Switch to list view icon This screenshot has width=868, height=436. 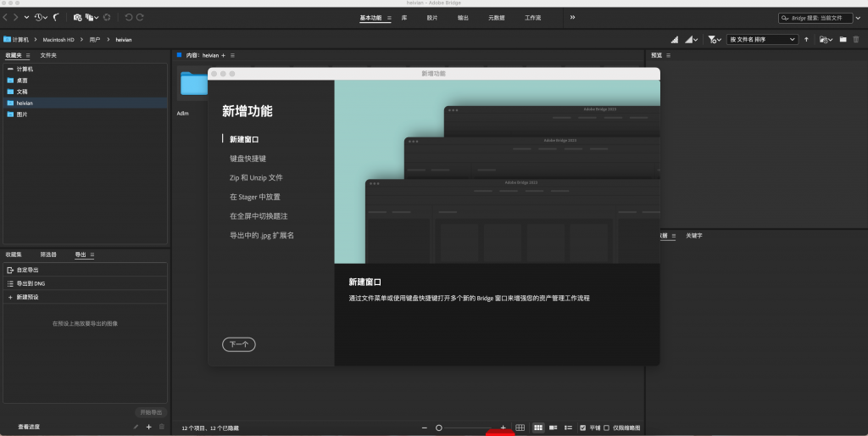[568, 428]
